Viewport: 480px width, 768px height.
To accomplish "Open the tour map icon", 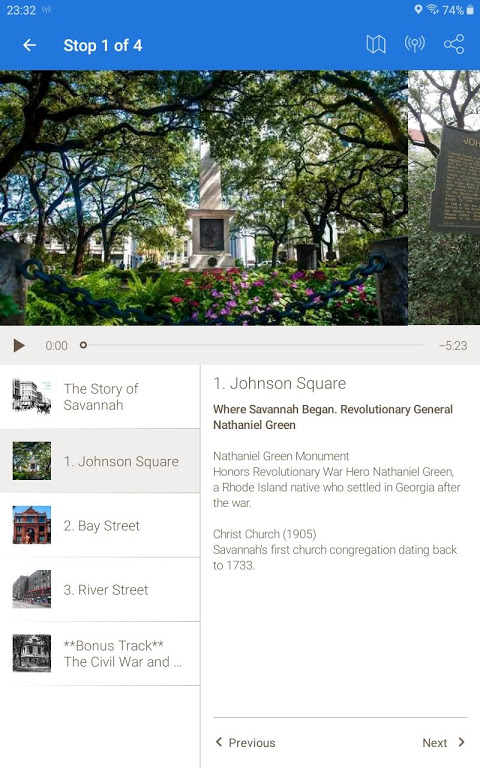I will [x=376, y=45].
